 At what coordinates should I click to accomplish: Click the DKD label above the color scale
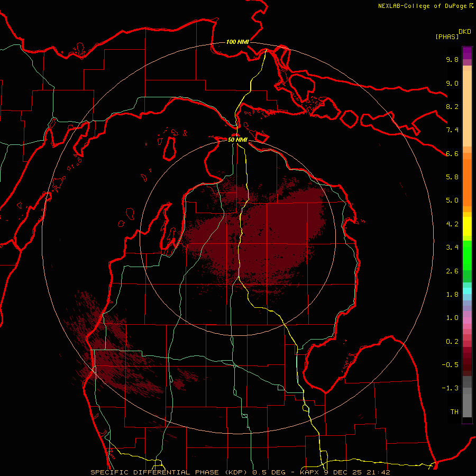pos(465,32)
